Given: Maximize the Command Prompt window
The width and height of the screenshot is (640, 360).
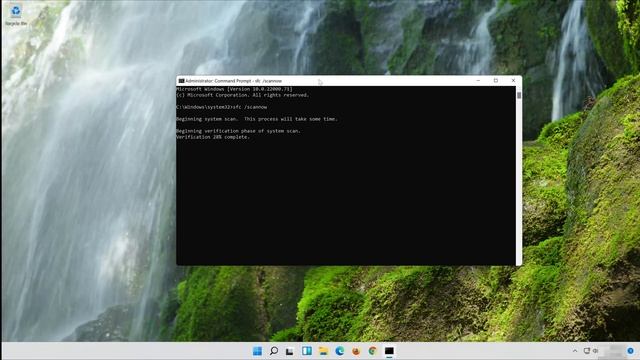Looking at the screenshot, I should point(496,81).
